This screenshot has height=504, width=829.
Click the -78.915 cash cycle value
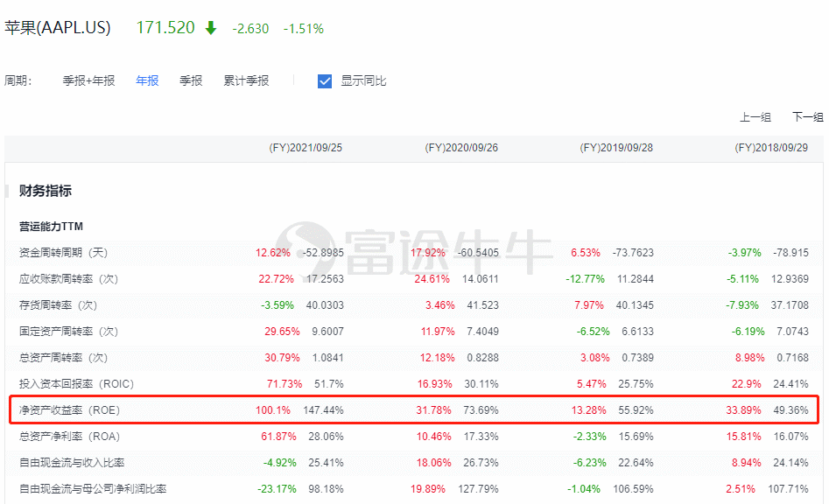791,253
